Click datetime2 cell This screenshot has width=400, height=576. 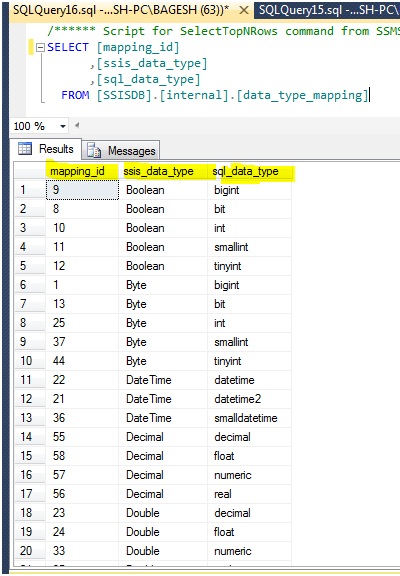[250, 399]
